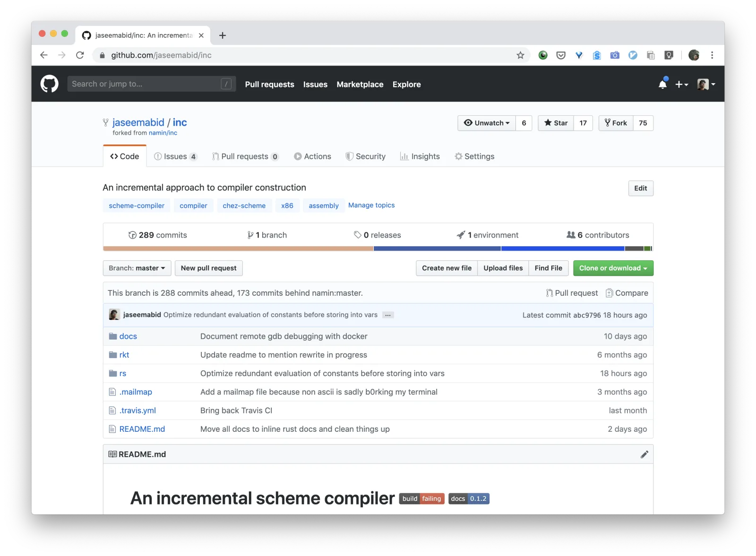Open the GitHub homepage via Octocat logo
The height and width of the screenshot is (556, 756).
tap(50, 84)
